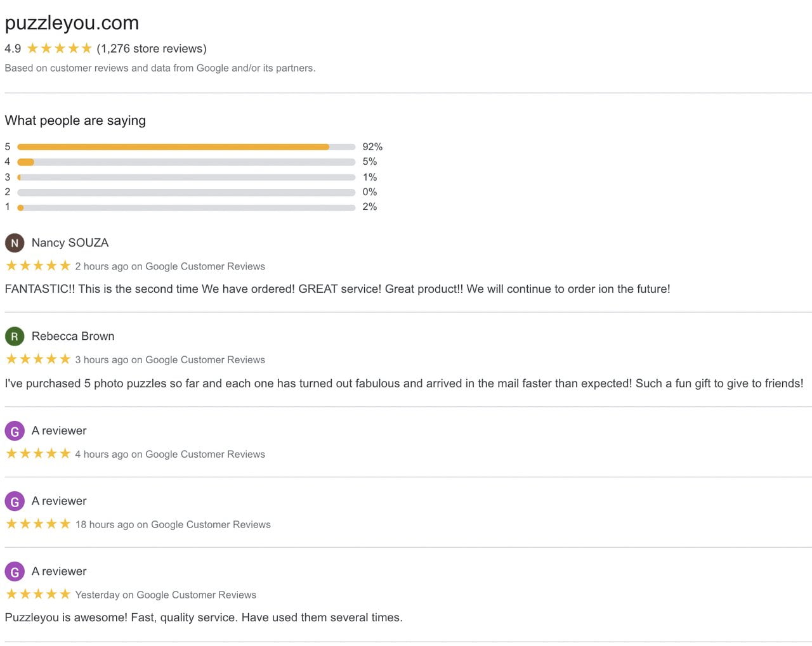812x646 pixels.
Task: Click the 2-star 0% rating bar
Action: pos(186,192)
